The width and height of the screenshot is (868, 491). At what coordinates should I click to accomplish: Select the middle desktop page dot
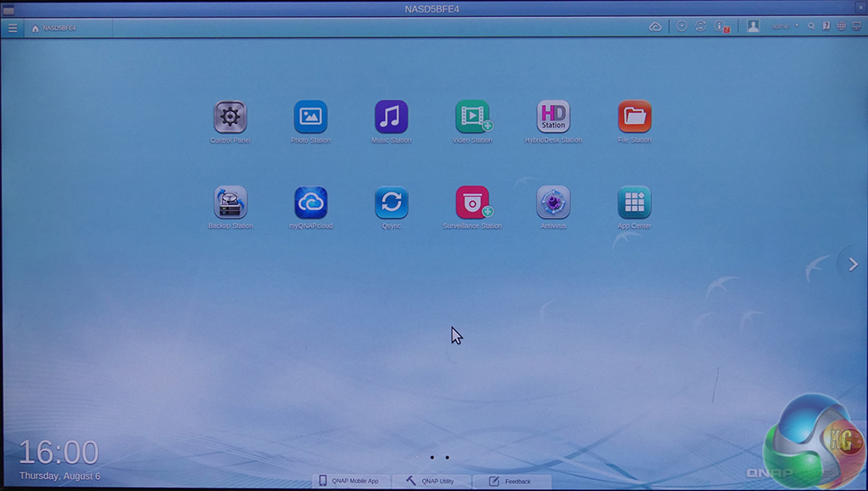(x=431, y=457)
